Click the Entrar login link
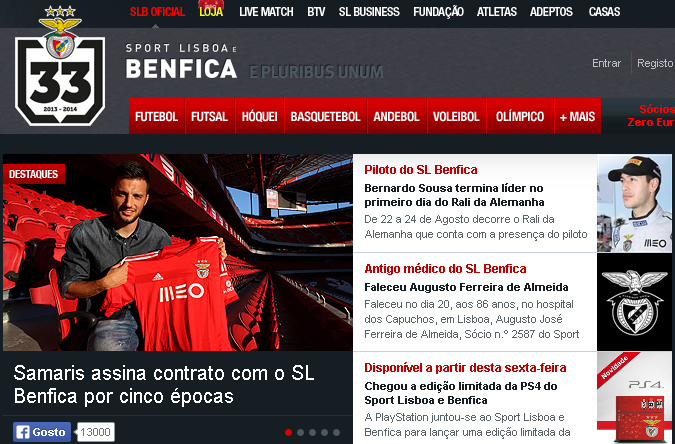Viewport: 675px width, 444px height. click(x=606, y=63)
